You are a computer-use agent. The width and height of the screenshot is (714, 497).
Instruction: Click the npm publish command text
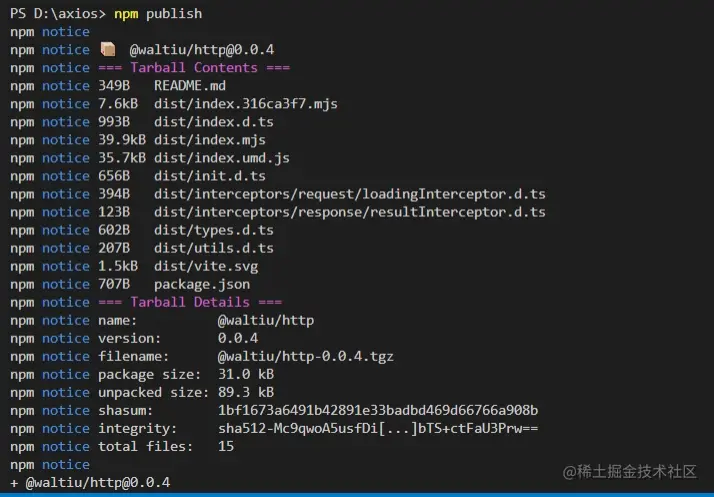[158, 14]
